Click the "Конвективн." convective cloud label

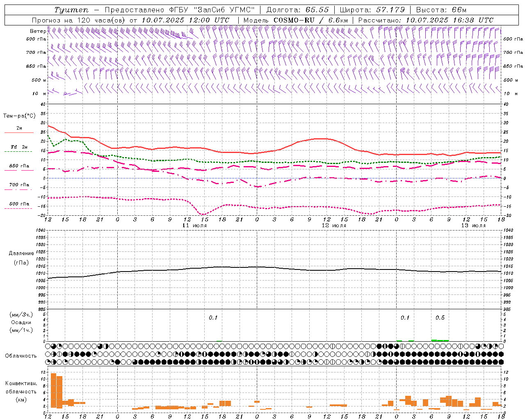tap(21, 383)
